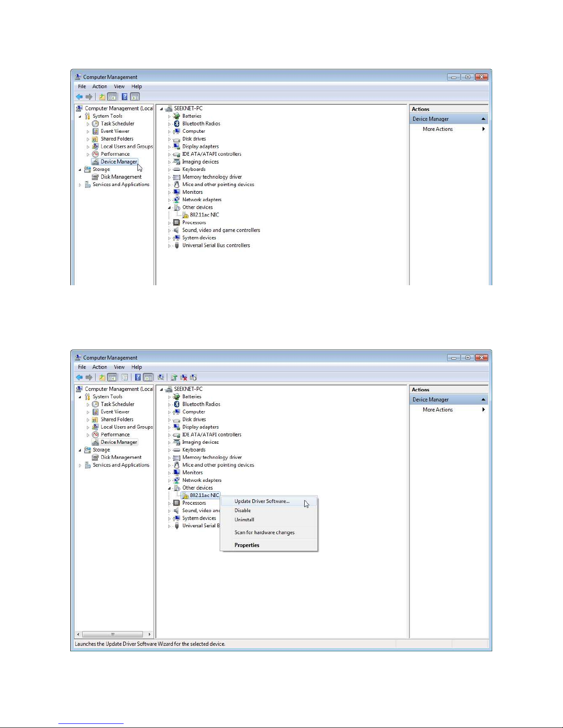The image size is (563, 728).
Task: Select Local Users and Groups in window with context menu
Action: coord(127,427)
